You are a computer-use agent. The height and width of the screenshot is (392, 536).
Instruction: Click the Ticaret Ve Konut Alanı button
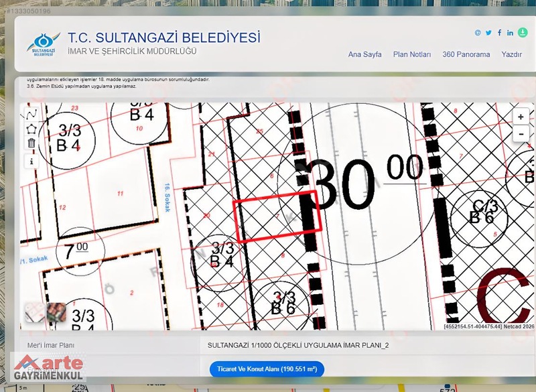coord(267,369)
